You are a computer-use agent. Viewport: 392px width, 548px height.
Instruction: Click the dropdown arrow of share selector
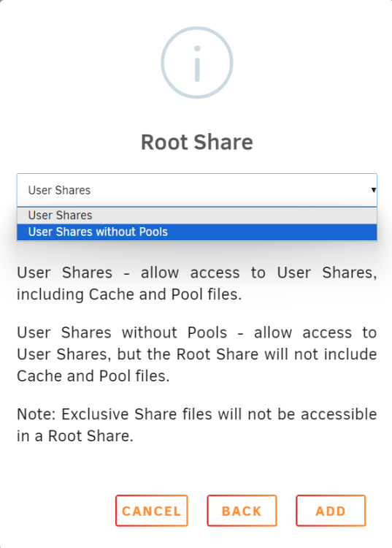373,190
